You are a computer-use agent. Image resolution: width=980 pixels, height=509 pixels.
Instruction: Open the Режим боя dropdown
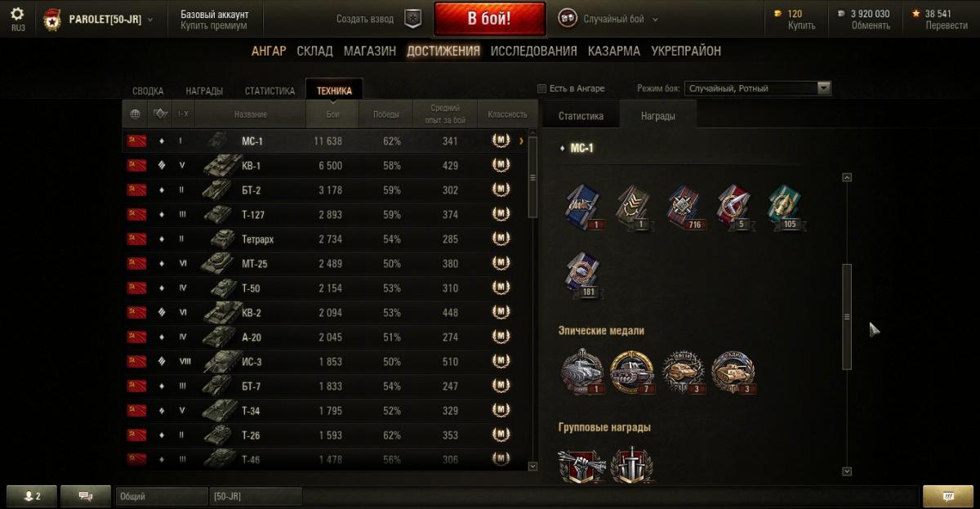(759, 88)
